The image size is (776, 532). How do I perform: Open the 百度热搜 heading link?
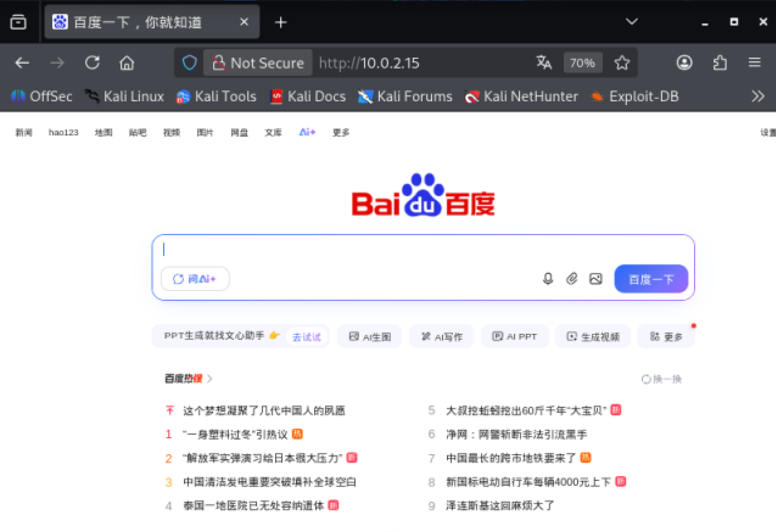click(x=188, y=379)
